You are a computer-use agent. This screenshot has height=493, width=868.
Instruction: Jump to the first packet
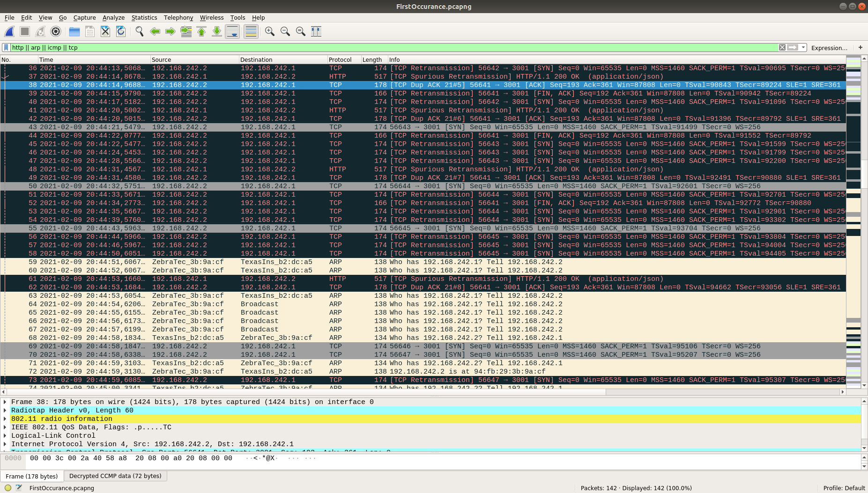point(201,31)
